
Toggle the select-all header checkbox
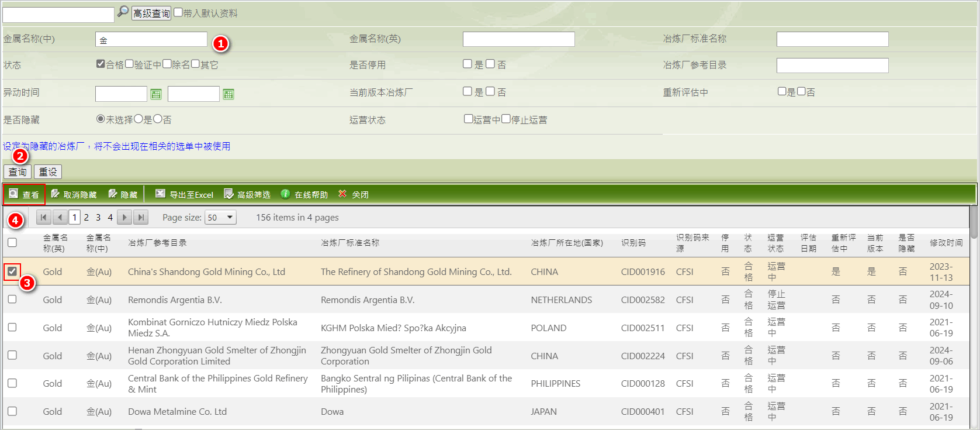click(12, 242)
